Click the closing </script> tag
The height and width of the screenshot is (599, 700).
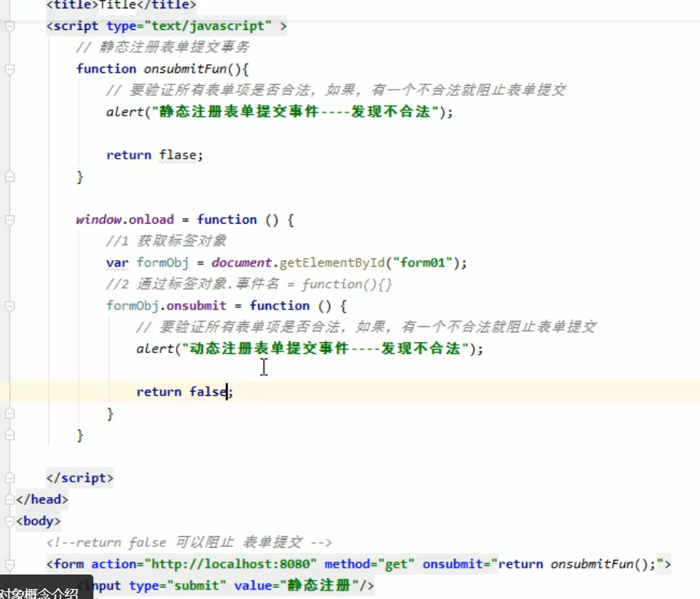coord(80,478)
